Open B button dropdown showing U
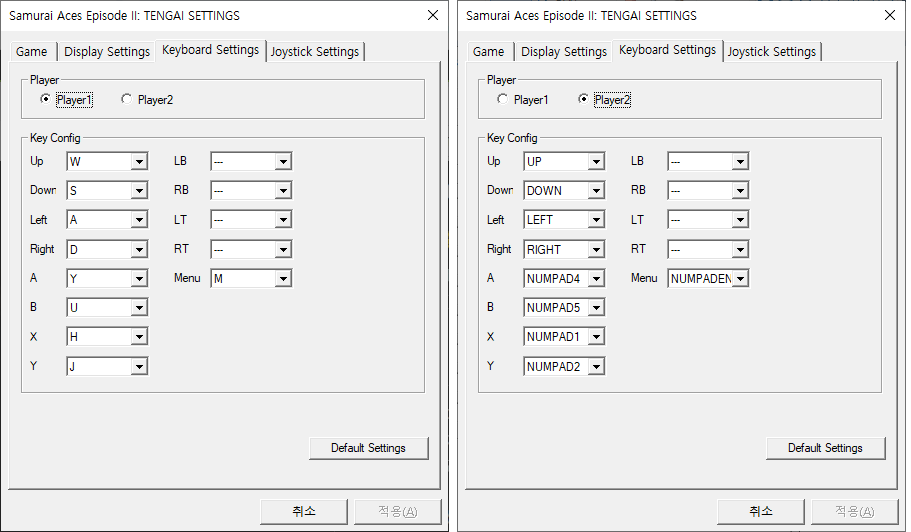This screenshot has width=911, height=532. click(x=107, y=307)
